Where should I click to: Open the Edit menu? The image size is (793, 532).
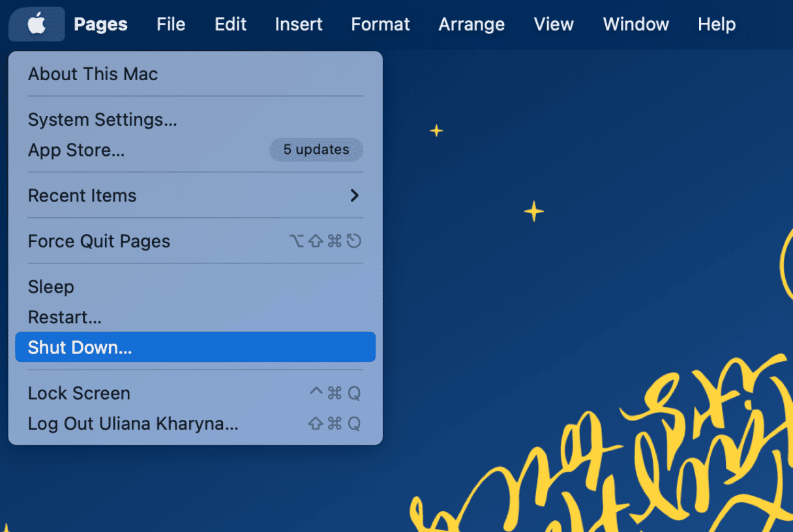(231, 25)
